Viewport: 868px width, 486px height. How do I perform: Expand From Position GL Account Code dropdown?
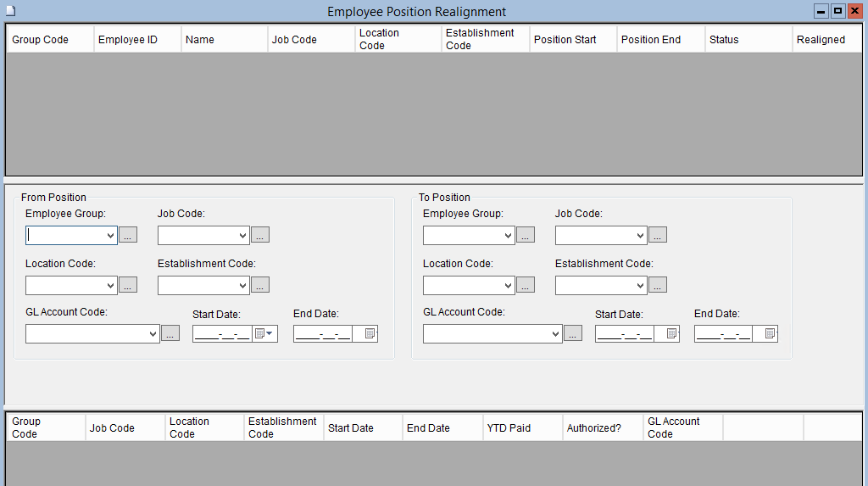(153, 334)
